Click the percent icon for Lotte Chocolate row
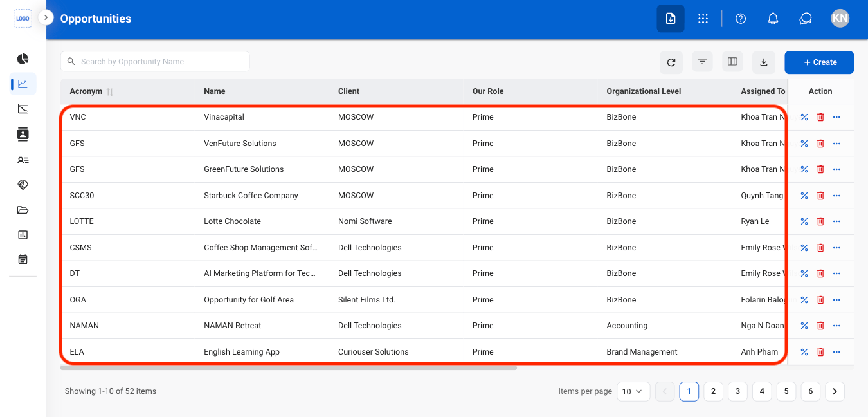Screen dimensions: 868x417 pyautogui.click(x=804, y=221)
